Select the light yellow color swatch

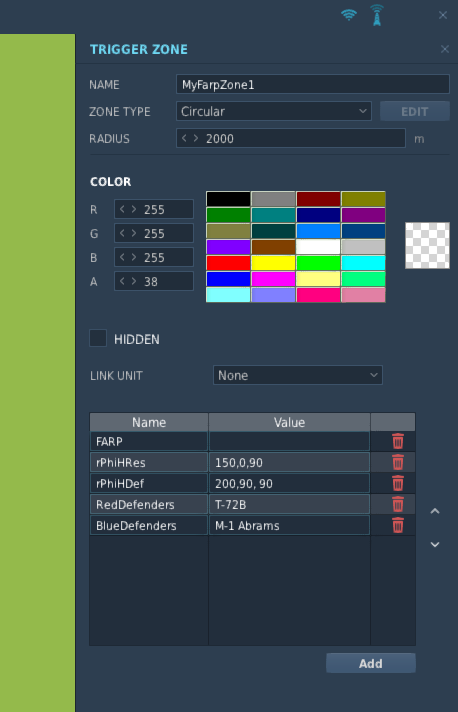(x=318, y=278)
